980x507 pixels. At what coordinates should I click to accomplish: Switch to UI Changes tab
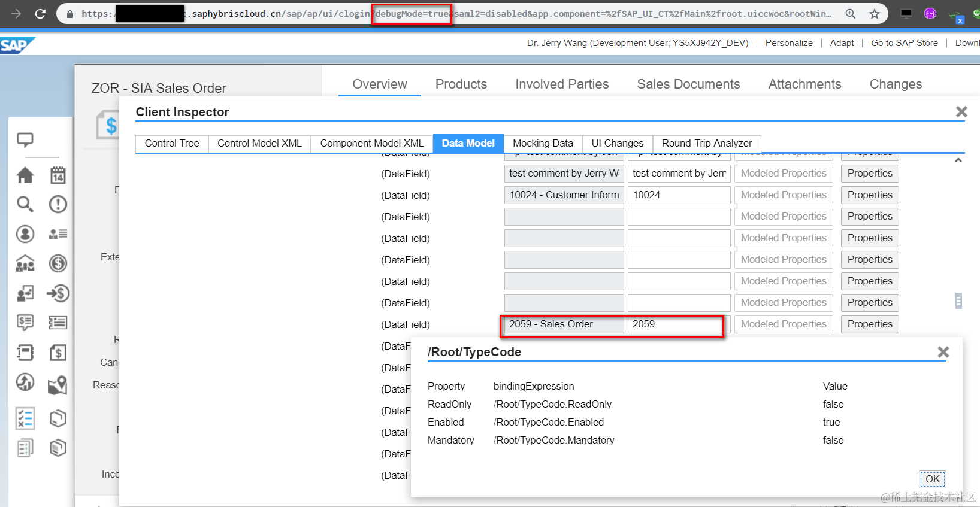pyautogui.click(x=618, y=144)
